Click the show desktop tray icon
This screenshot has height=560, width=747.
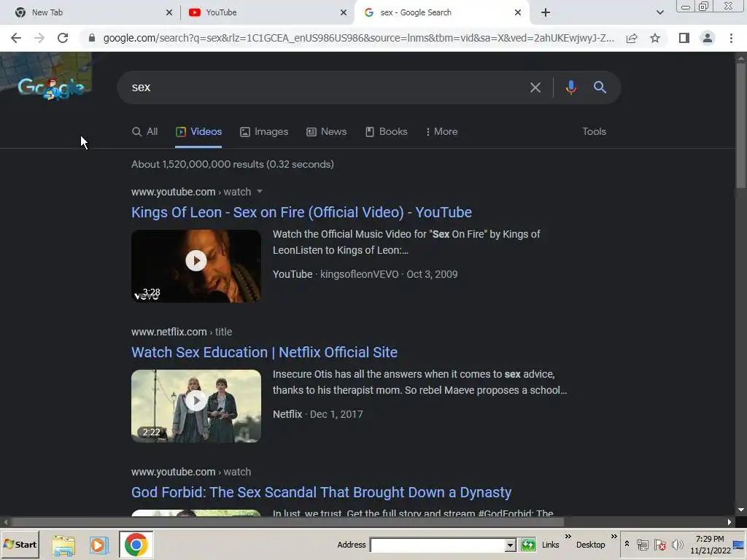click(x=739, y=545)
